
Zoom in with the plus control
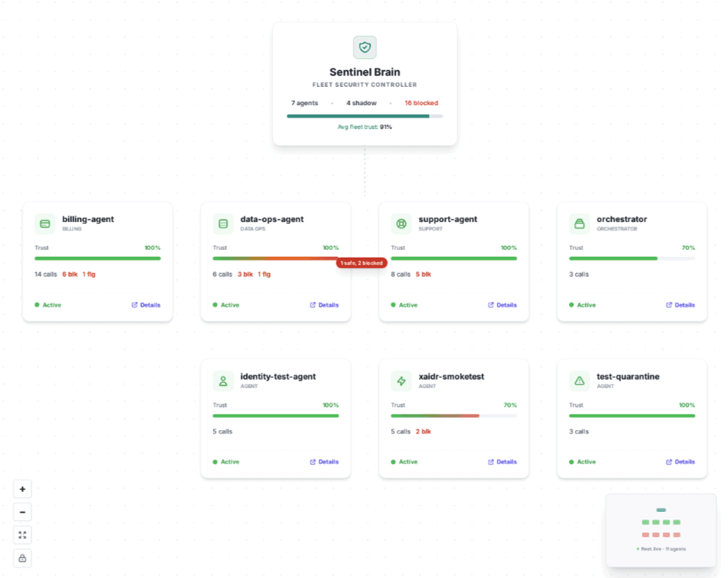(x=22, y=489)
